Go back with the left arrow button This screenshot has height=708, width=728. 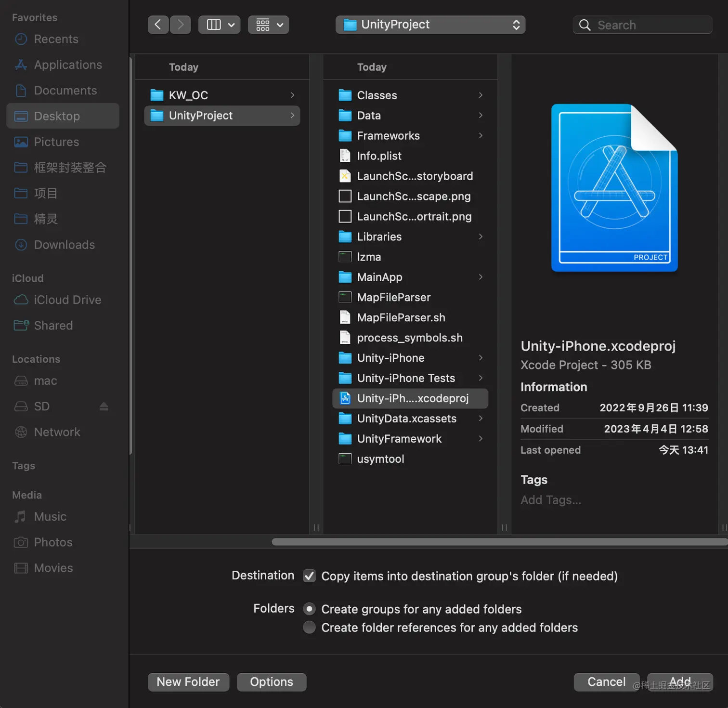coord(158,25)
